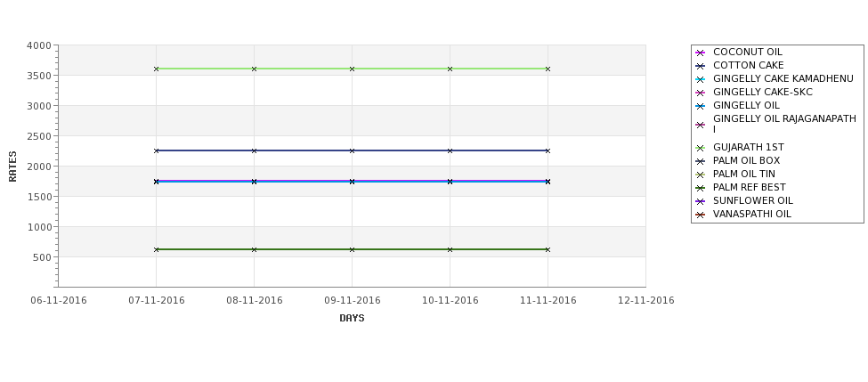Viewport: 868px width, 382px height.
Task: Click the GINGELLY CAKE KAMADHENU legend marker
Action: 701,79
